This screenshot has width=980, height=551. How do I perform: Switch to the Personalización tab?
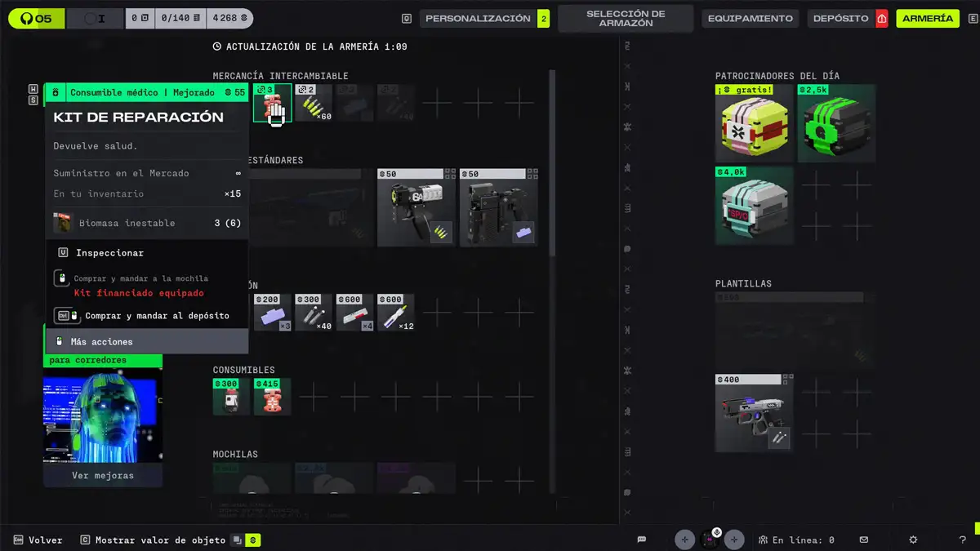coord(478,18)
